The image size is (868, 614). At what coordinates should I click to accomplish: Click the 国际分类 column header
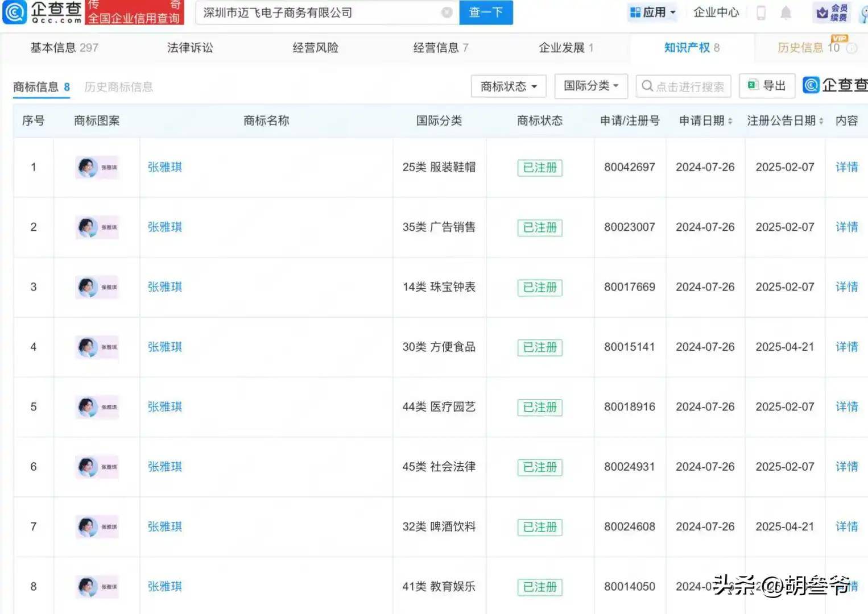(x=439, y=121)
